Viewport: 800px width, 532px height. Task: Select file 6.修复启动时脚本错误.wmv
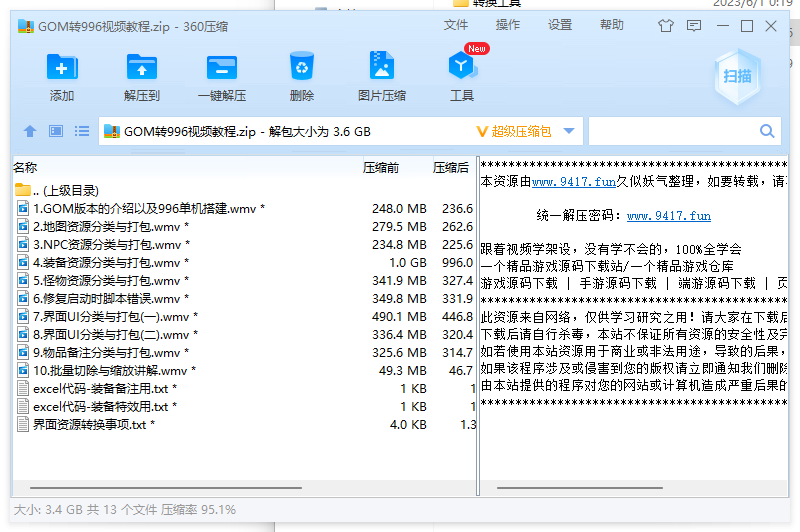[x=111, y=298]
